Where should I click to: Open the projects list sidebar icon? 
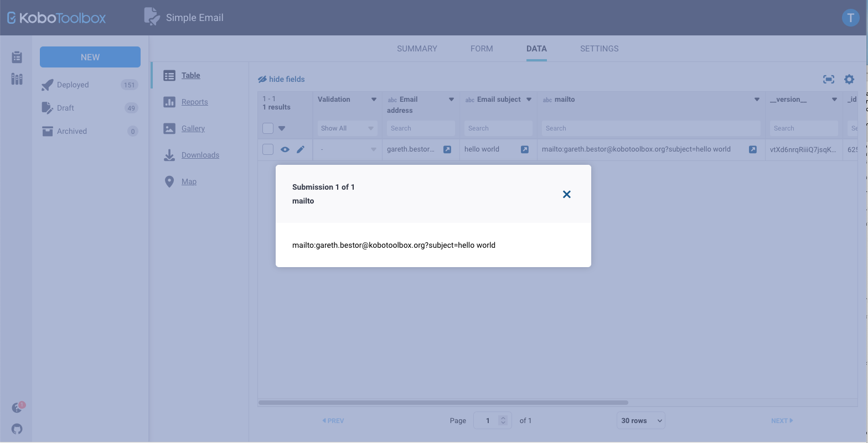coord(17,57)
